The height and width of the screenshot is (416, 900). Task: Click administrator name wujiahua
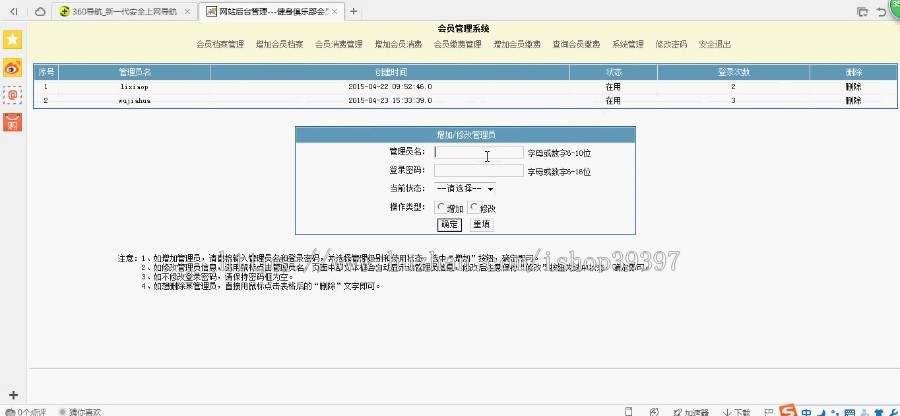tap(135, 100)
